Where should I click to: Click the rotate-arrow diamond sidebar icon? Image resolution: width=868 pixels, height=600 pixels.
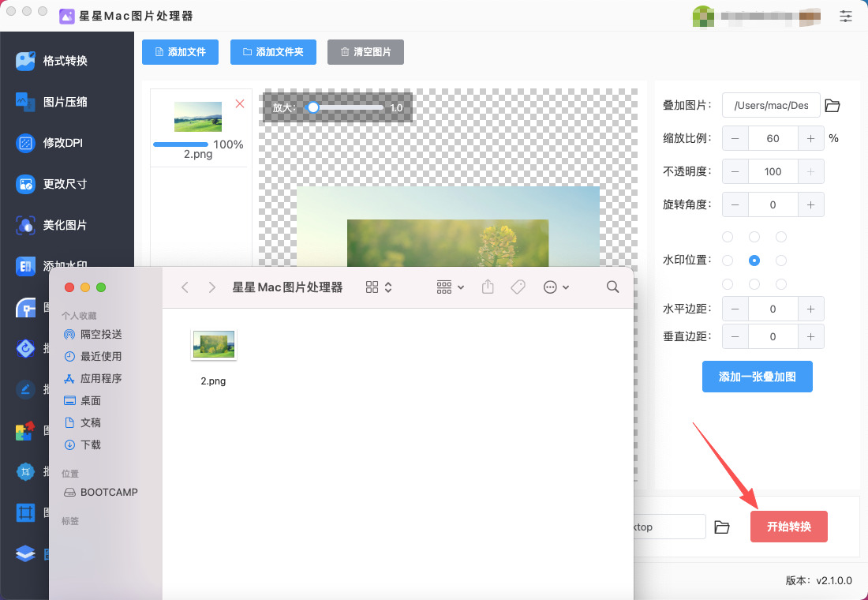point(25,348)
